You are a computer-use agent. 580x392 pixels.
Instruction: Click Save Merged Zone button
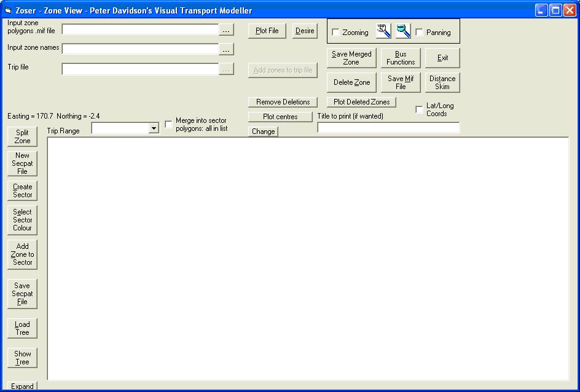351,58
